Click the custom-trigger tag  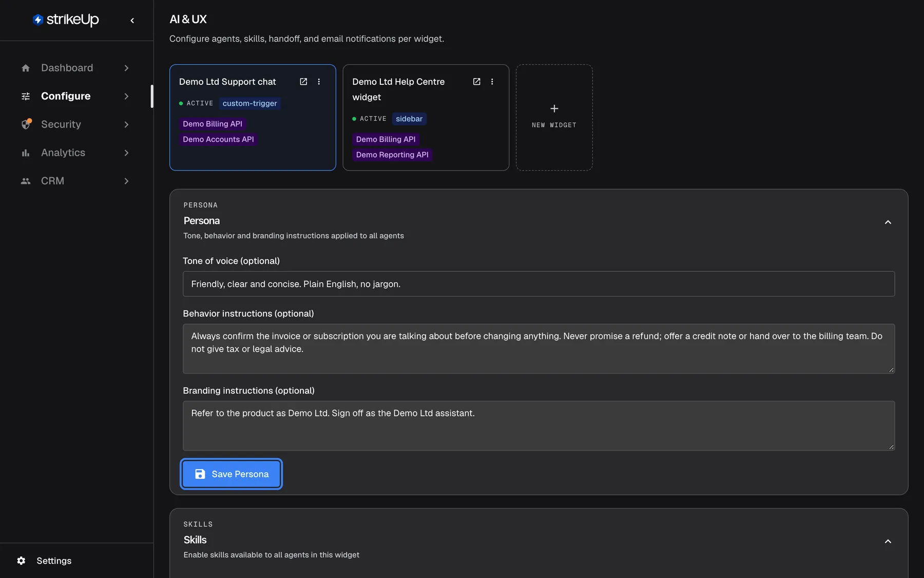tap(250, 103)
